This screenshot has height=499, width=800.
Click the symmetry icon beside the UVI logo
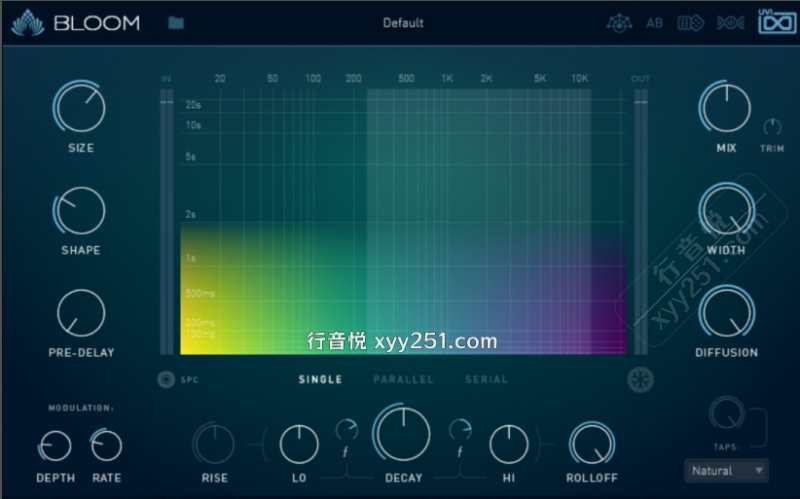731,23
